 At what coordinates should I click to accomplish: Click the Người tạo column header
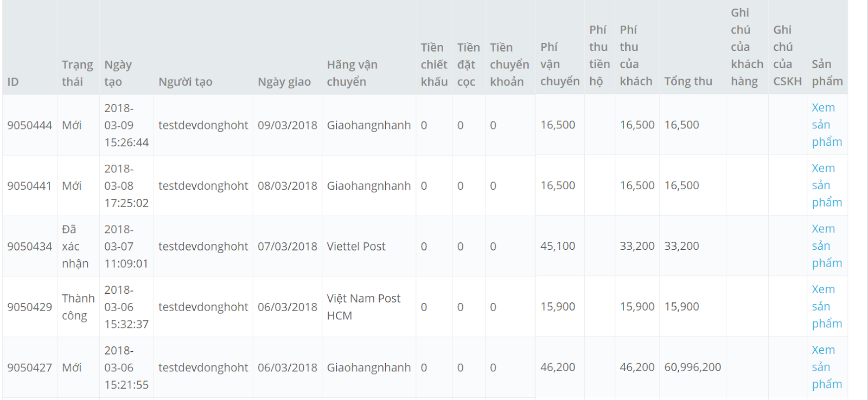coord(185,82)
